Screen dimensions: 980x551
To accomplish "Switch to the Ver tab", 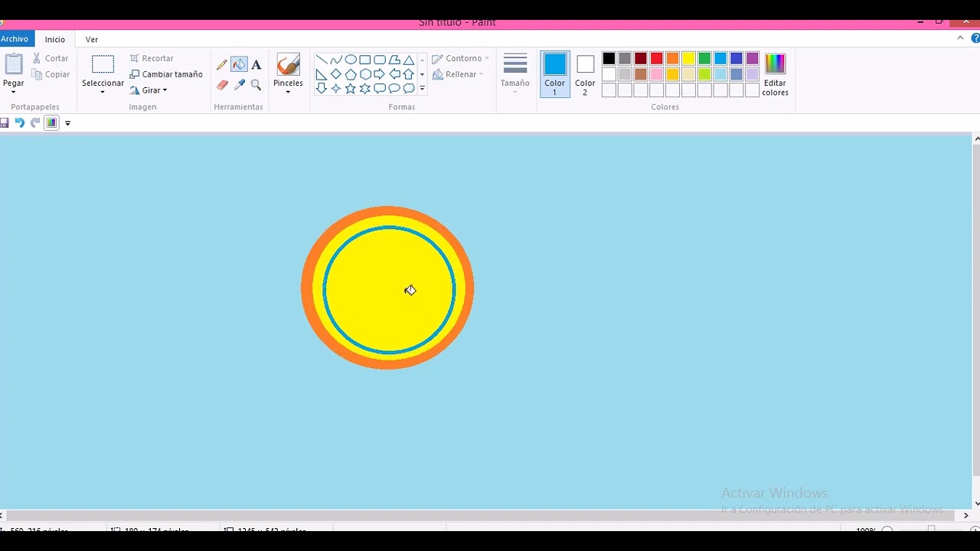I will [92, 39].
